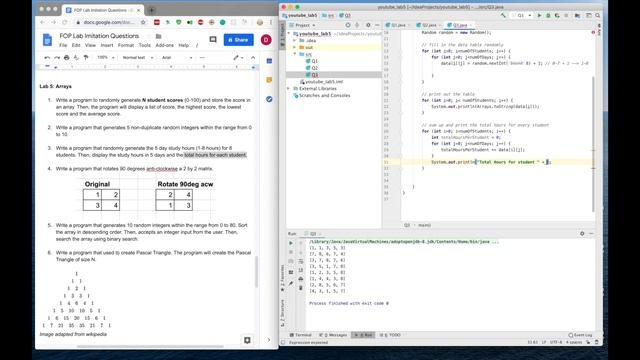Open the Format menu in Google Docs
The image size is (640, 360).
point(126,45)
